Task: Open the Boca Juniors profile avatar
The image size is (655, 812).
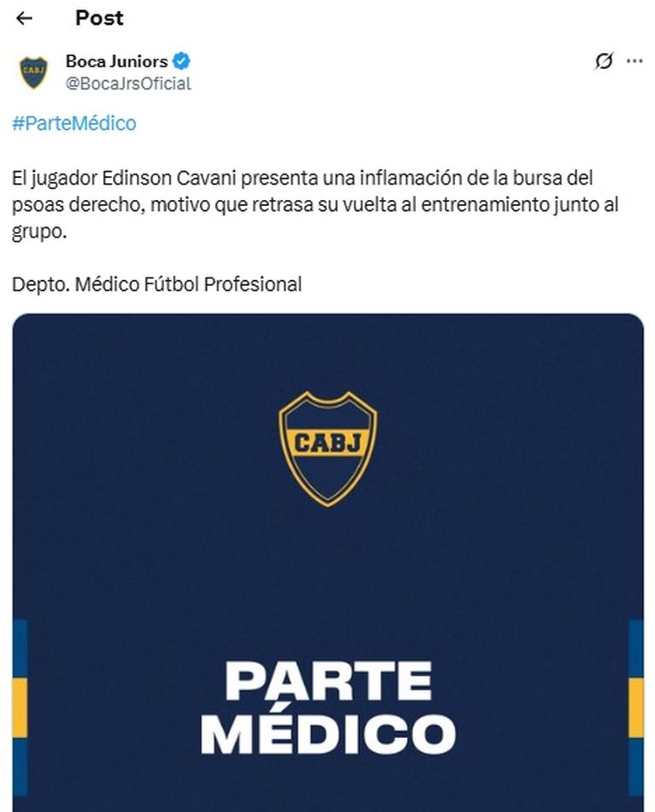Action: click(34, 72)
